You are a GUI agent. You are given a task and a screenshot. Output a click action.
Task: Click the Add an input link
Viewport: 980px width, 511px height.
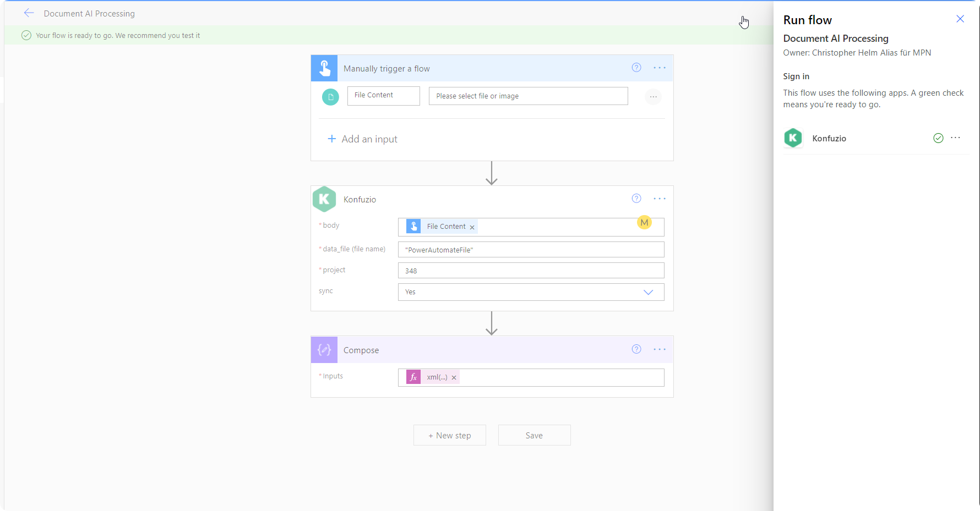(x=362, y=139)
